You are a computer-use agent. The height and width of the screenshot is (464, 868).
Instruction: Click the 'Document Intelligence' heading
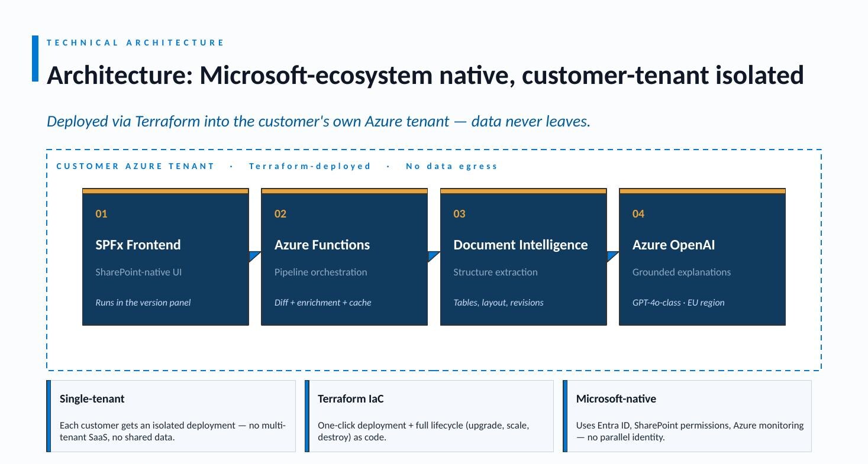[521, 245]
